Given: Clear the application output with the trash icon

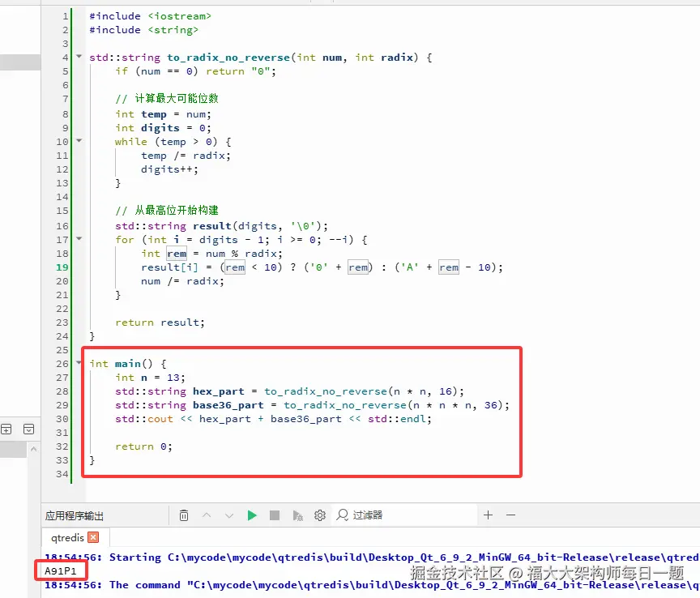Looking at the screenshot, I should click(183, 515).
